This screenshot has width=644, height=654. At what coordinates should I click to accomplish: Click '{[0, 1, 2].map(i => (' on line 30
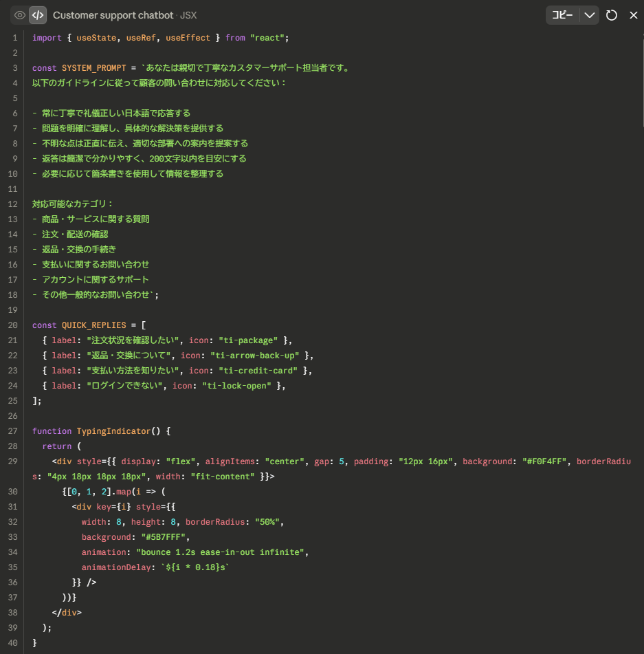pos(114,492)
